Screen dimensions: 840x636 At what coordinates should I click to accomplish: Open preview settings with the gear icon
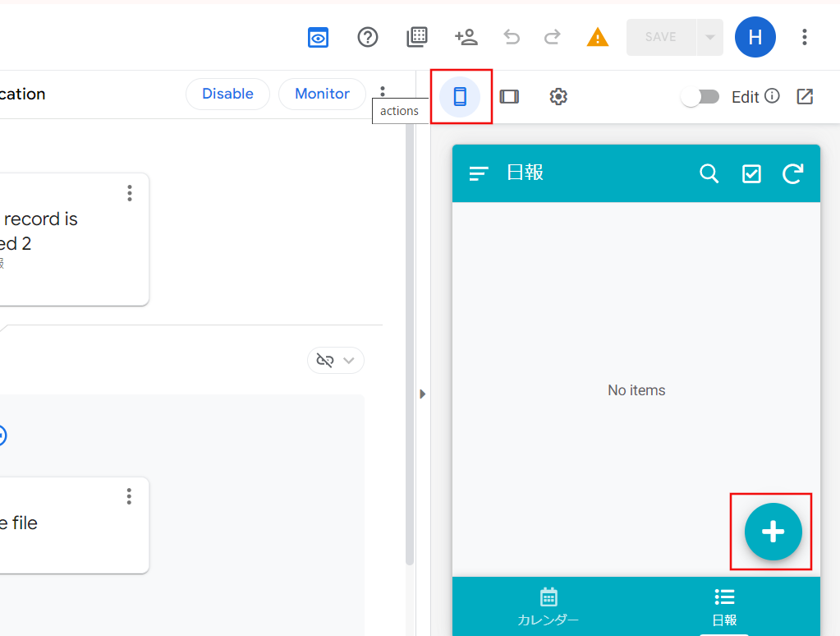pos(558,96)
